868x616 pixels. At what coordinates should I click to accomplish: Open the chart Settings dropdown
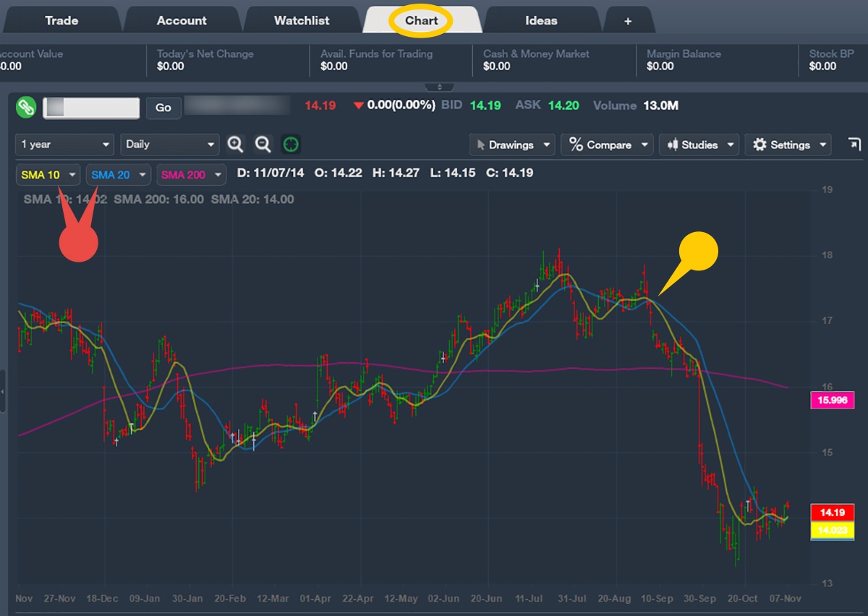point(788,145)
